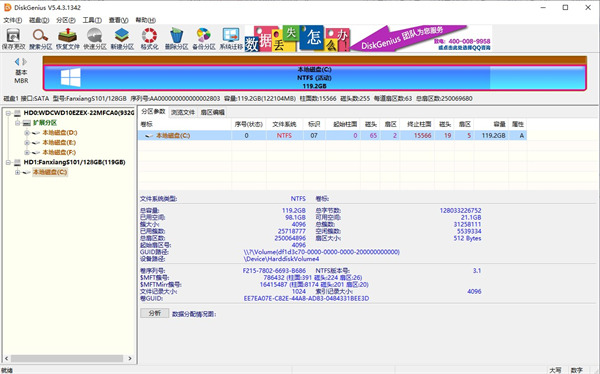Select the 格式化 format tool

click(x=149, y=39)
